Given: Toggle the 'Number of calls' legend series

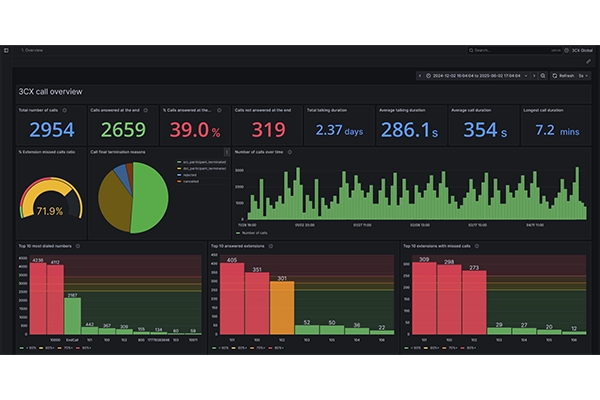Looking at the screenshot, I should [256, 232].
